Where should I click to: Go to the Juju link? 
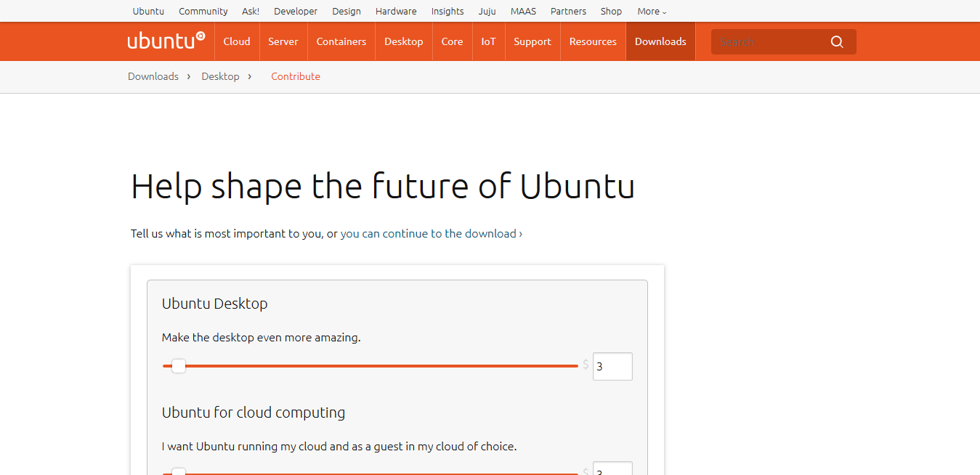coord(487,11)
